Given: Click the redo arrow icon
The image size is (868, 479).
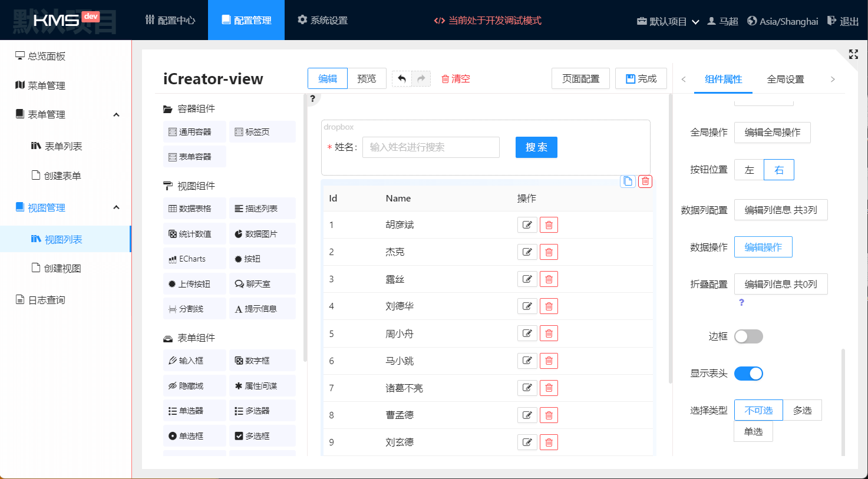Looking at the screenshot, I should (421, 79).
